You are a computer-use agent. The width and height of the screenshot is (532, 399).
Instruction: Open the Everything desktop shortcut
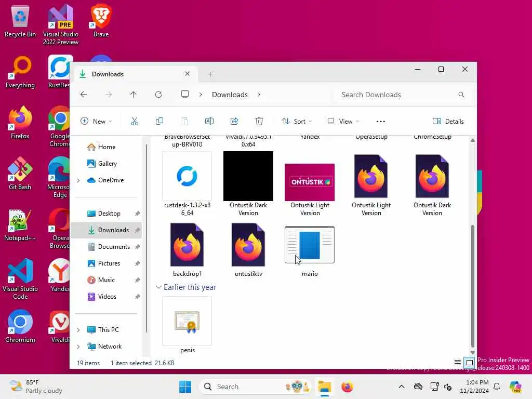pyautogui.click(x=20, y=72)
